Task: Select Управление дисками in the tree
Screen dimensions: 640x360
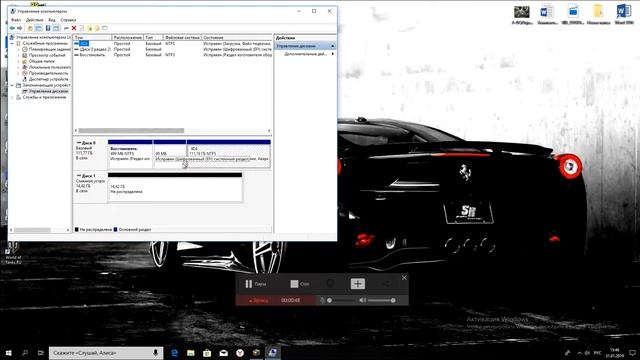Action: click(x=45, y=91)
